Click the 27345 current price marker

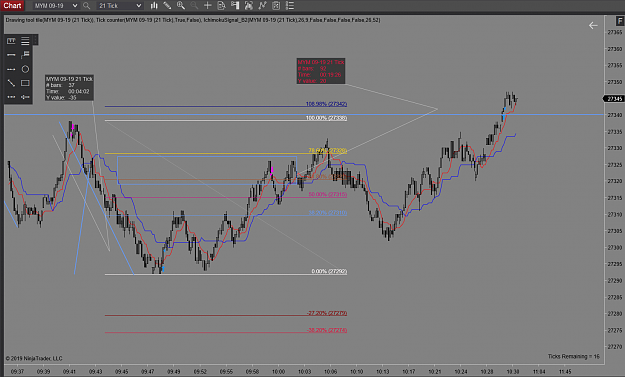pyautogui.click(x=614, y=98)
